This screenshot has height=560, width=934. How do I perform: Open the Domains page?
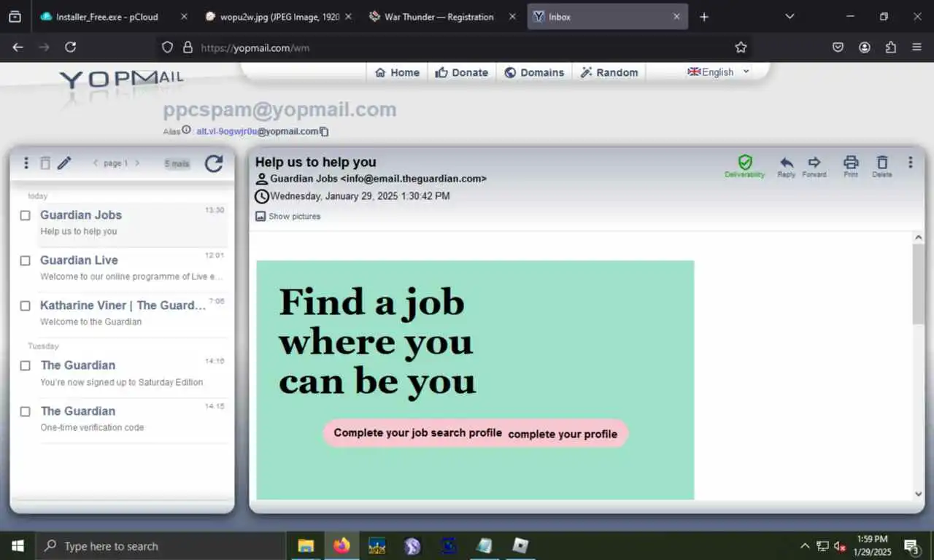coord(534,72)
